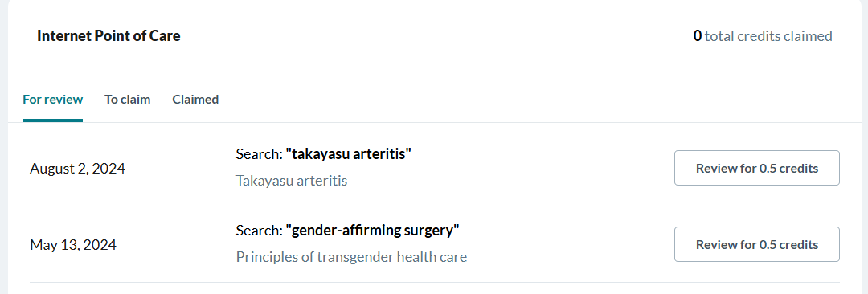Image resolution: width=868 pixels, height=294 pixels.
Task: Switch to the To claim tab
Action: coord(127,100)
